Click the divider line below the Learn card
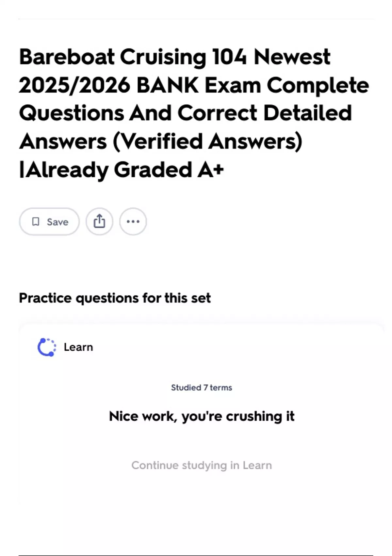392x556 pixels. [196, 555]
